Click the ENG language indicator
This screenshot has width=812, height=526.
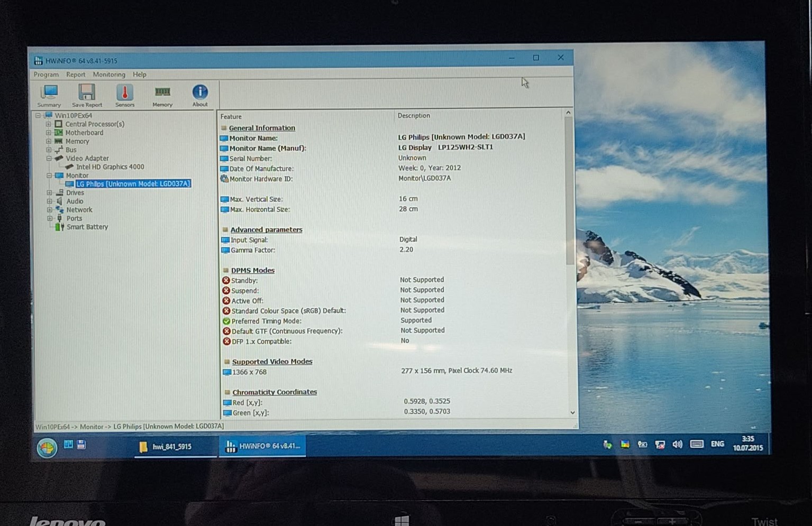click(717, 444)
